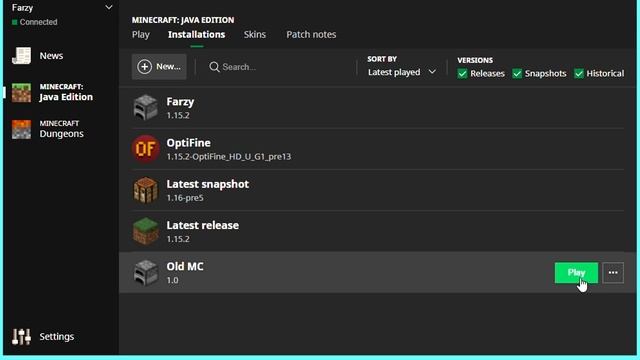The width and height of the screenshot is (640, 360).
Task: Select the Old MC installation name
Action: [185, 267]
